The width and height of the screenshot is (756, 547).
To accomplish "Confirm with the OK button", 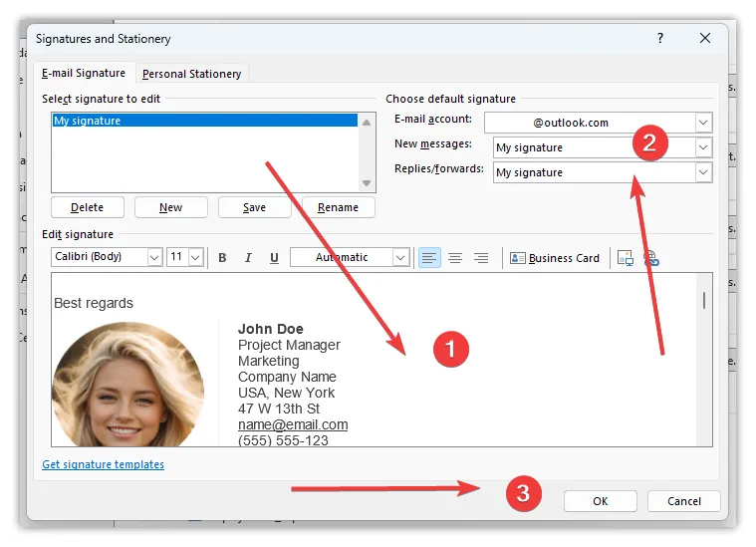I will point(601,501).
